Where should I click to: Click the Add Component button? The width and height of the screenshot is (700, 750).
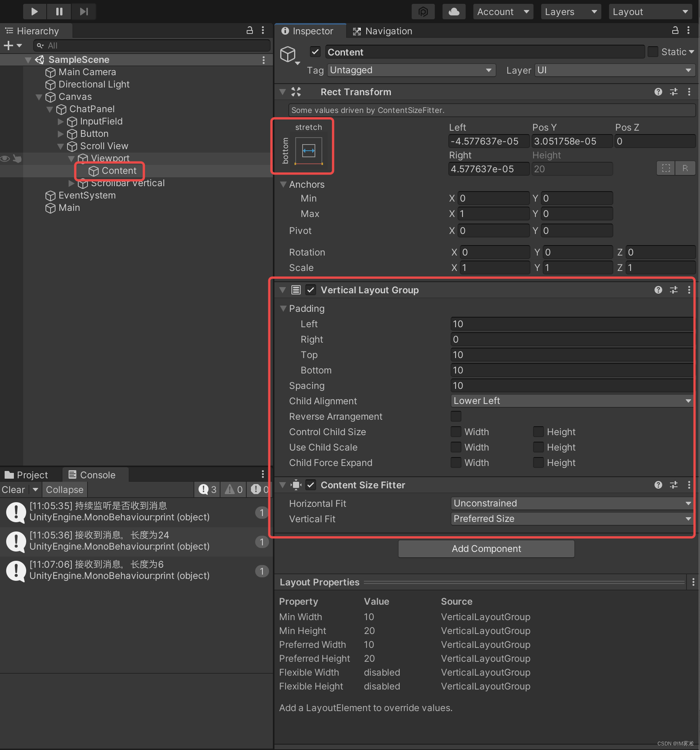(x=486, y=549)
